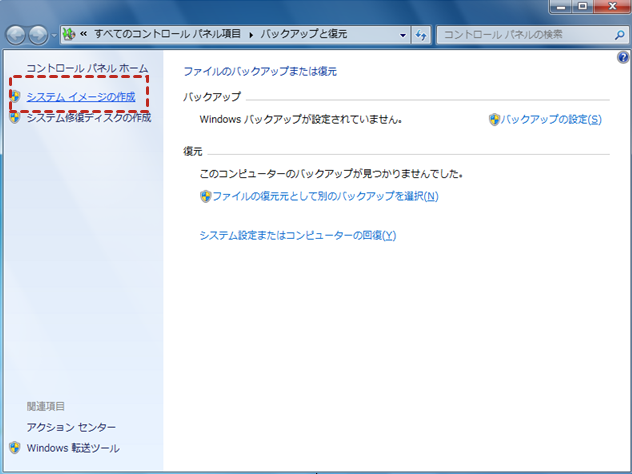This screenshot has height=474, width=632.
Task: Click the magnifier search icon
Action: (620, 35)
